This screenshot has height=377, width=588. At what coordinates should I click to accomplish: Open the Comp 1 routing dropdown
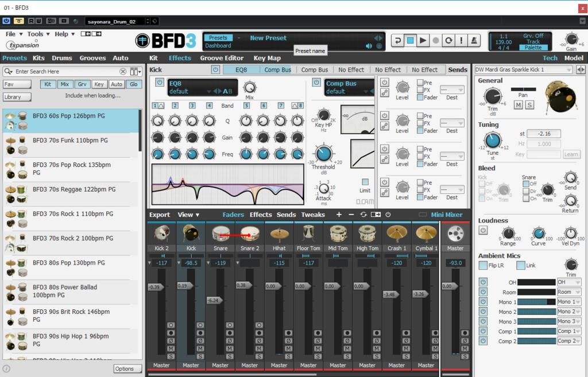pos(569,331)
